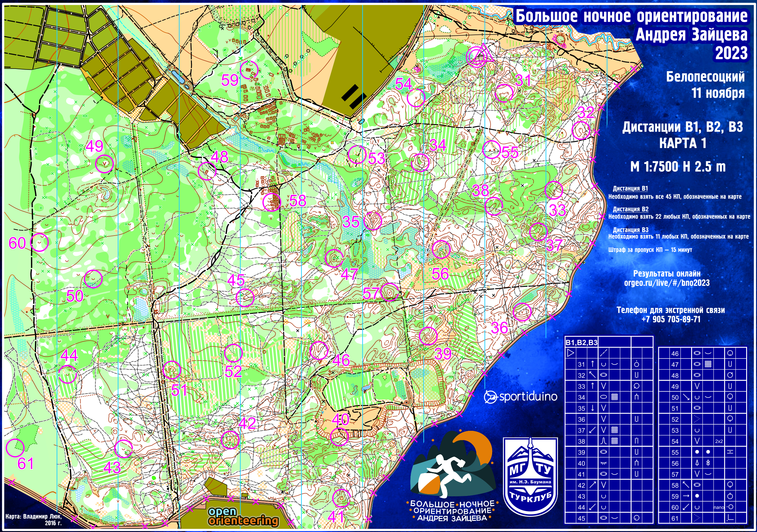Click the control circle for point 49
Screen dimensions: 757x532
click(x=105, y=164)
